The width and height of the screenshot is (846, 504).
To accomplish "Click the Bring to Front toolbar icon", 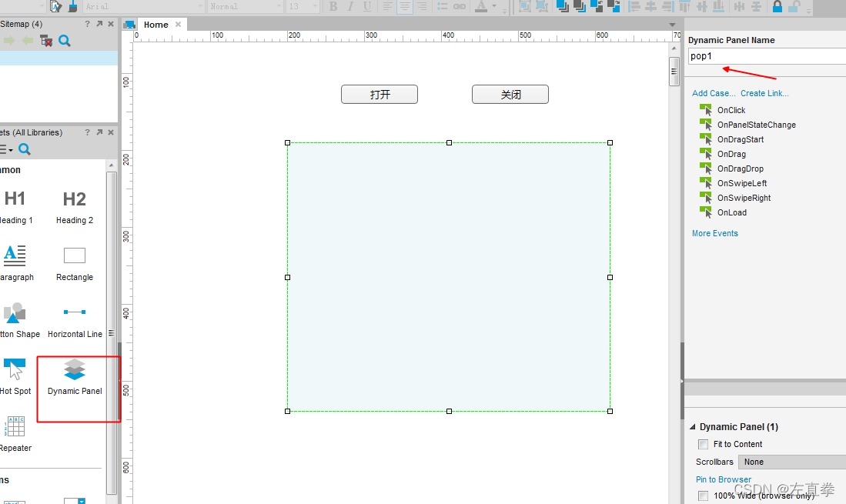I will pyautogui.click(x=562, y=6).
